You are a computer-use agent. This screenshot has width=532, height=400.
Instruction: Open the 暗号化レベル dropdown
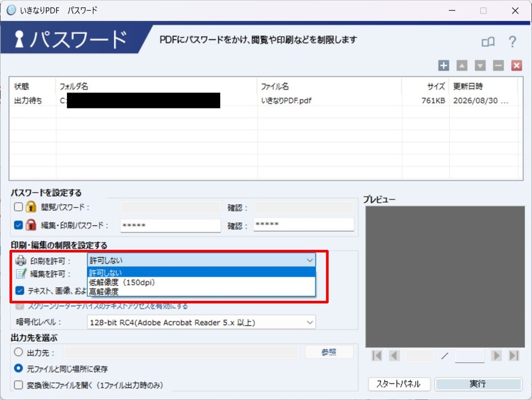pos(201,322)
